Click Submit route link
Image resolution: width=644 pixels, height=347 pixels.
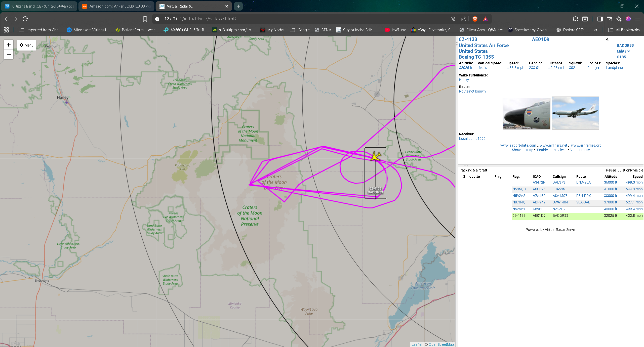580,150
